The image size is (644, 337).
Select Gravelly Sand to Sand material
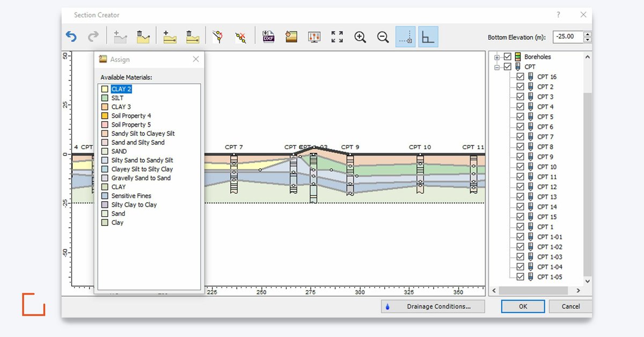[x=141, y=178]
